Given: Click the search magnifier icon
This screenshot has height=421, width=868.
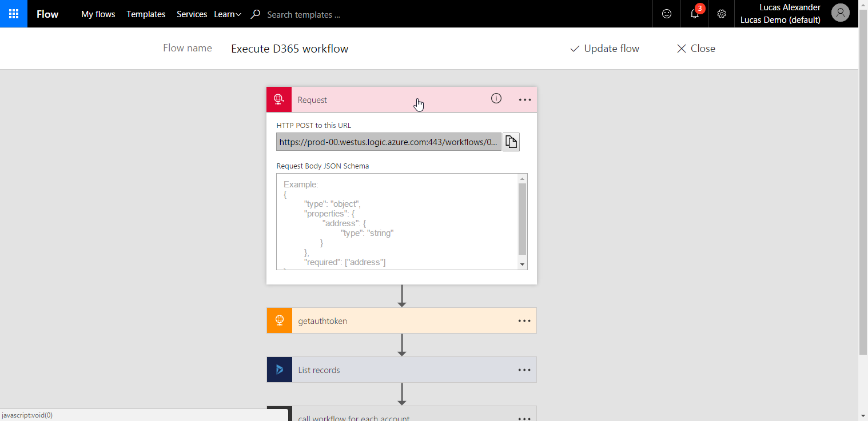Looking at the screenshot, I should pos(256,14).
